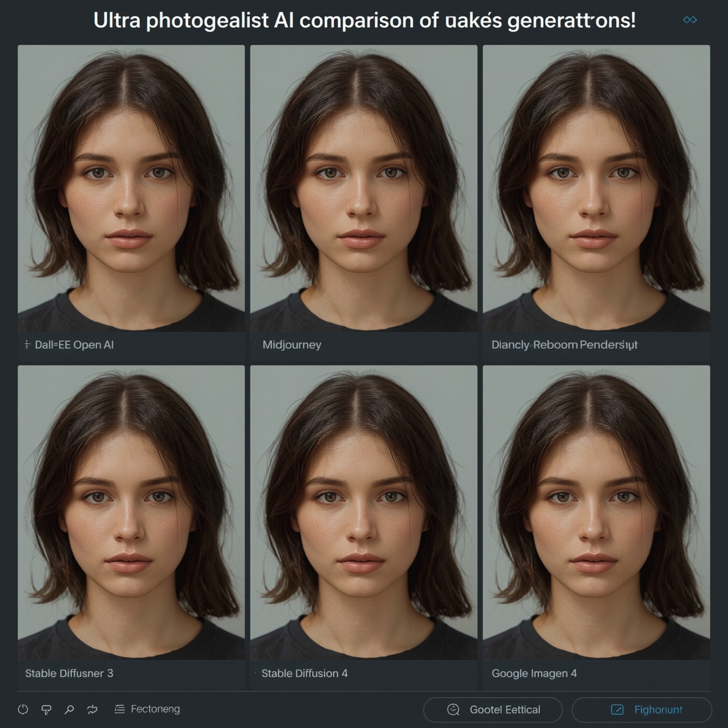This screenshot has width=728, height=728.
Task: Select the Midjourney portrait image
Action: [x=363, y=188]
